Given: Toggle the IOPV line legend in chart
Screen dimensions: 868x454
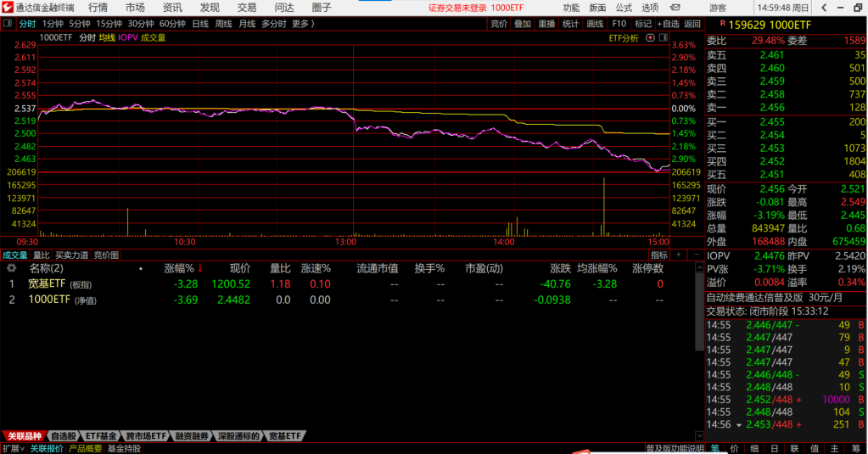Looking at the screenshot, I should (127, 38).
